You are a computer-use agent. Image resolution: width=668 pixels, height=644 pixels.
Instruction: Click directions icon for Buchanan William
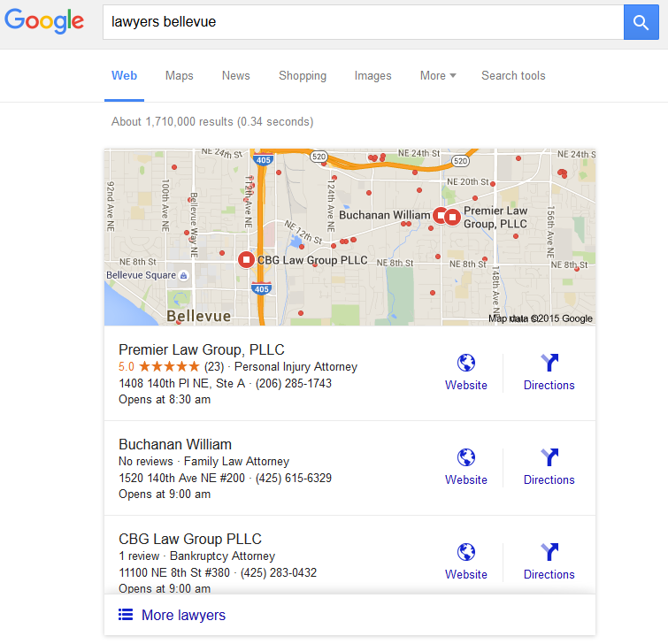(549, 457)
